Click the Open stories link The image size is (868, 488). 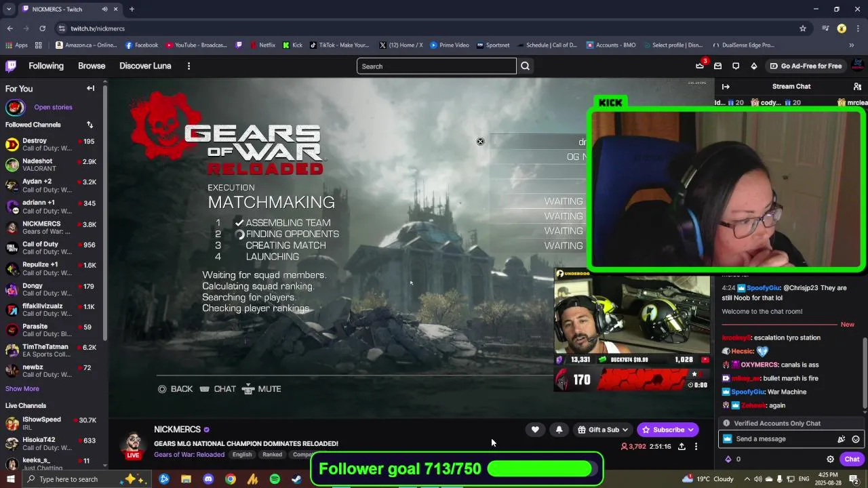53,107
